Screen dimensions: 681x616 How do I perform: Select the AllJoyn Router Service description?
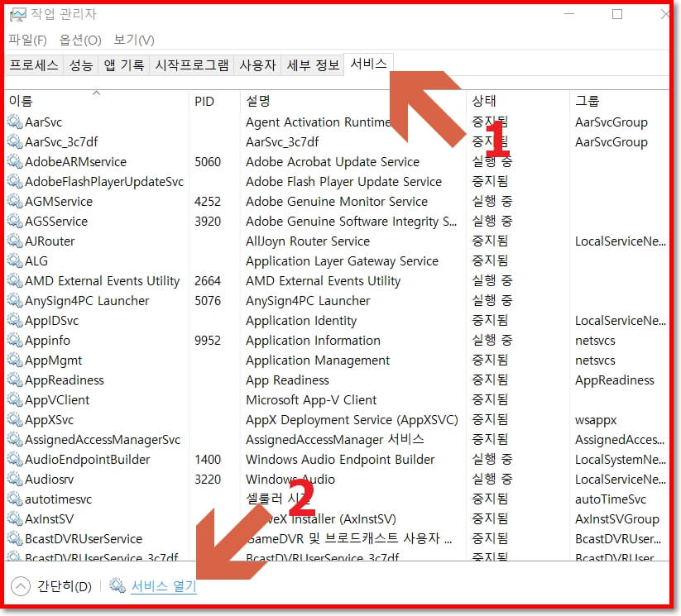coord(308,241)
